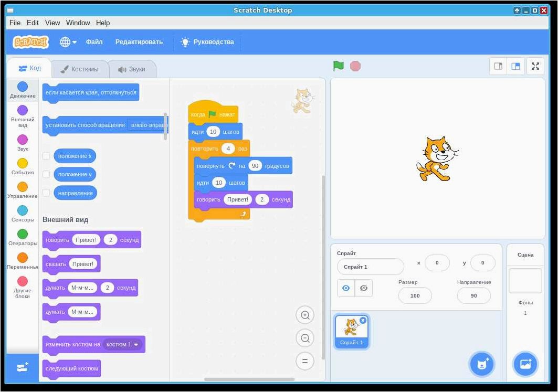This screenshot has width=558, height=392.
Task: Hide sprite with crossed-eye button
Action: (x=364, y=288)
